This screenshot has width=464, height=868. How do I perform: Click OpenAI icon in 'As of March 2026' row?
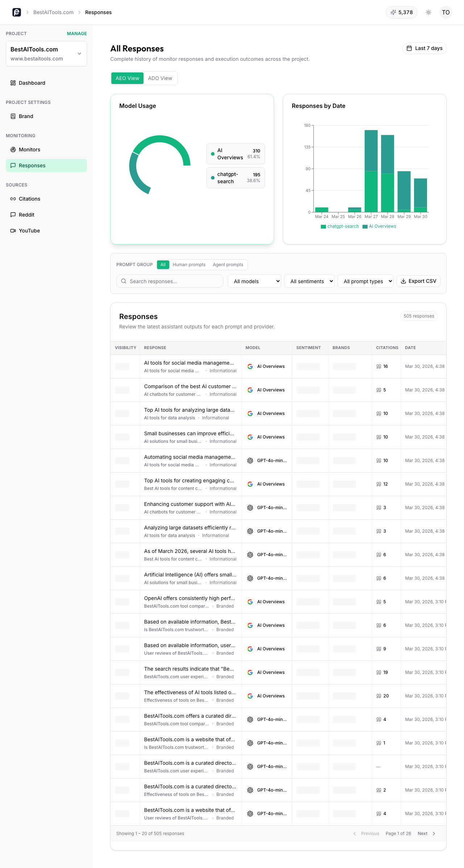click(x=250, y=555)
